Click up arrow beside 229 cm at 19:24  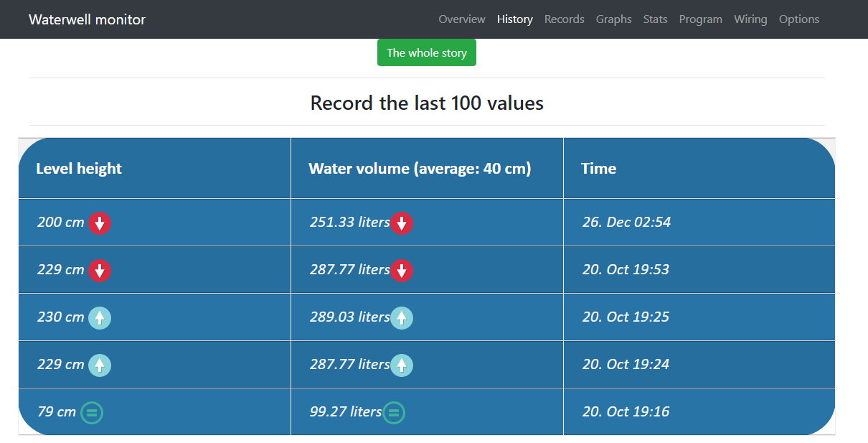(x=100, y=365)
